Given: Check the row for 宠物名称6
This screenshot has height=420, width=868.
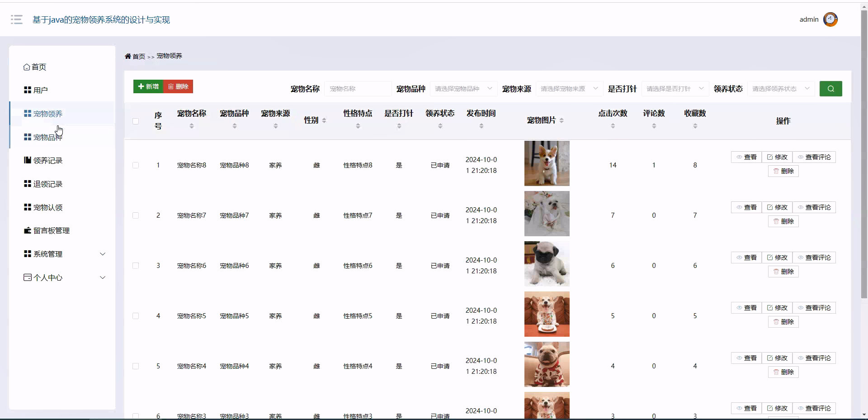Looking at the screenshot, I should (x=136, y=266).
